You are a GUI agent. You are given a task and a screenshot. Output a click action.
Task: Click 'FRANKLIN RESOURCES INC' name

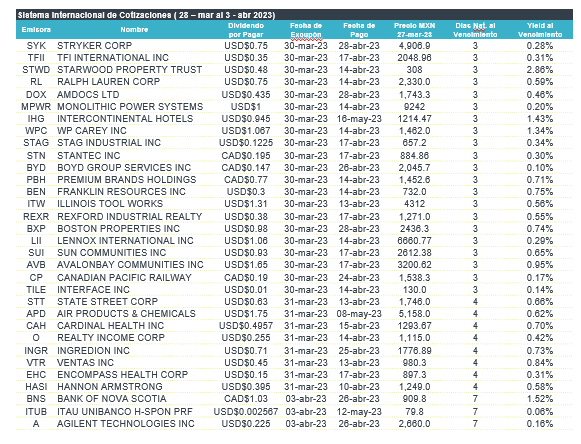pos(121,192)
